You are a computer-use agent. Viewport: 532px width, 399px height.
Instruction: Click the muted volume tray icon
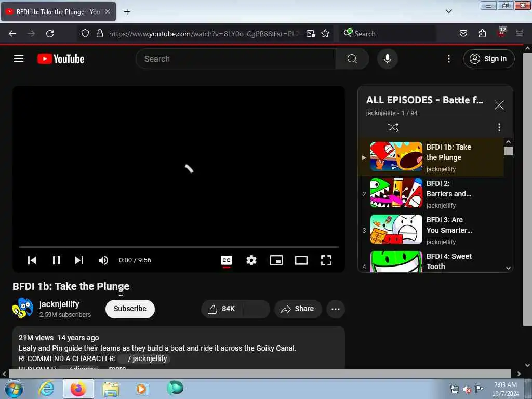tap(467, 389)
